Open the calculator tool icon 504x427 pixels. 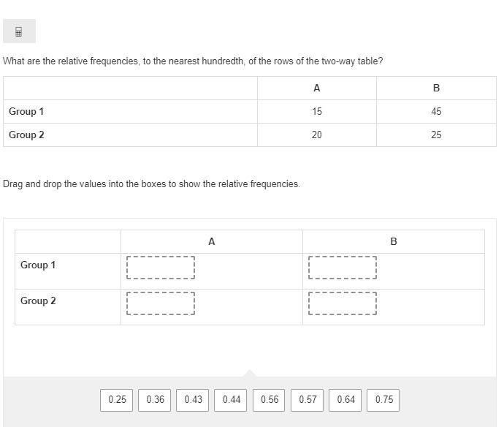[x=19, y=31]
